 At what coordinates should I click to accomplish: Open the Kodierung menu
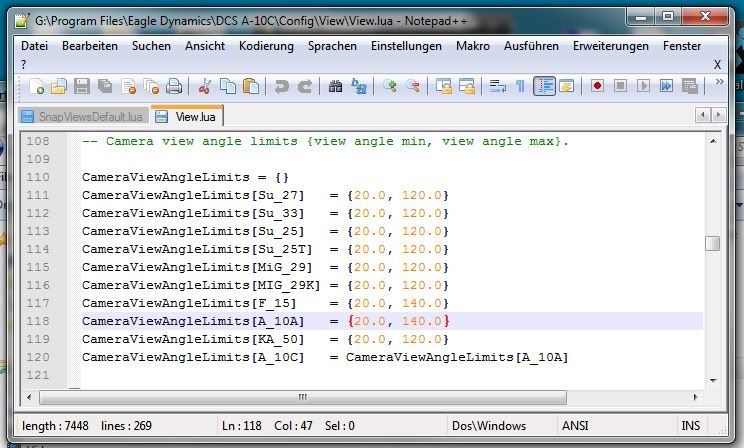pos(266,46)
